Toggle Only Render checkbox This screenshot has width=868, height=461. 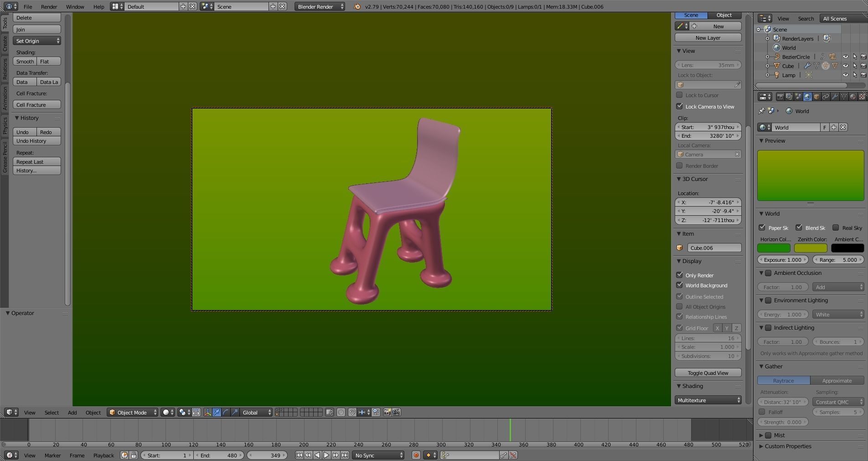pyautogui.click(x=679, y=275)
